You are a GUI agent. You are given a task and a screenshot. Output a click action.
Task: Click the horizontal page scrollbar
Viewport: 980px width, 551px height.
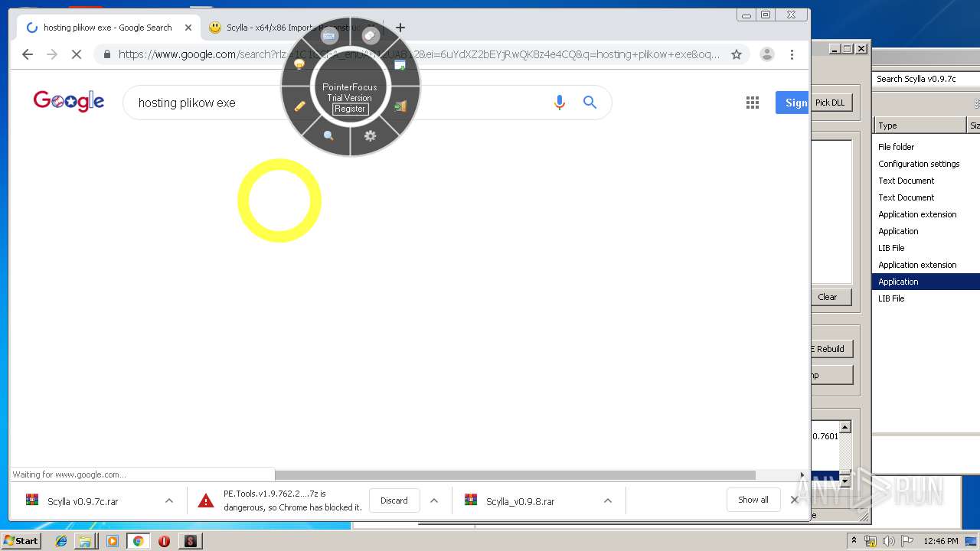[x=514, y=475]
